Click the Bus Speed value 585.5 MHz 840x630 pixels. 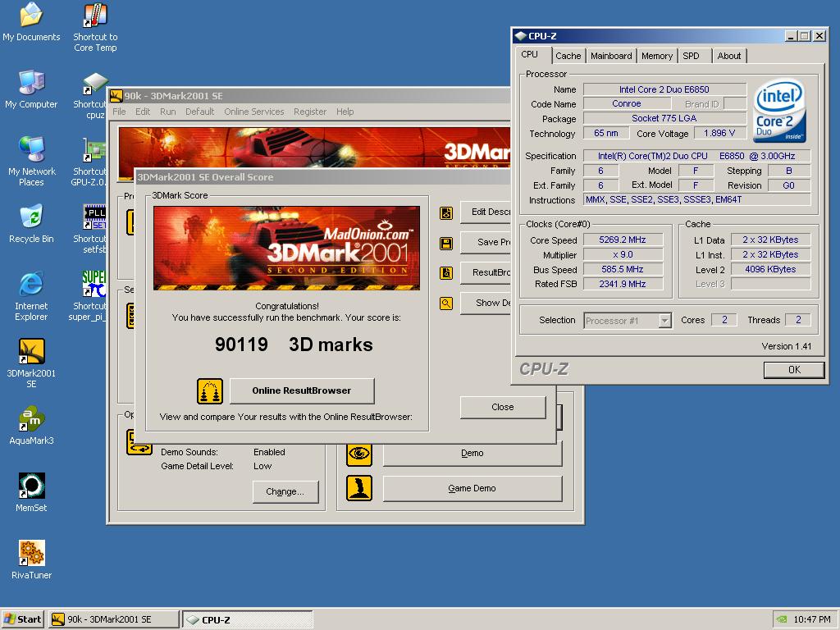[623, 269]
